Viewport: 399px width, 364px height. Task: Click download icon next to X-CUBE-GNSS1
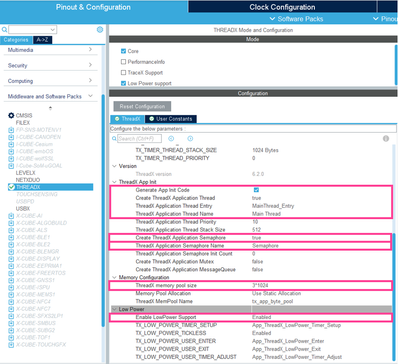coord(11,280)
